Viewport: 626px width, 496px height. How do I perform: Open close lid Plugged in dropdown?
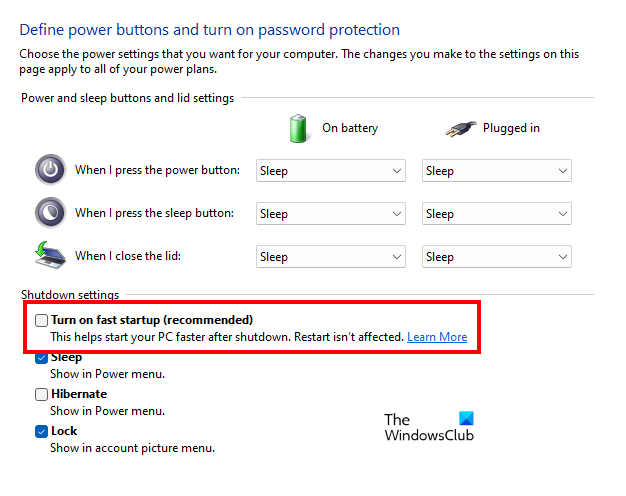497,257
